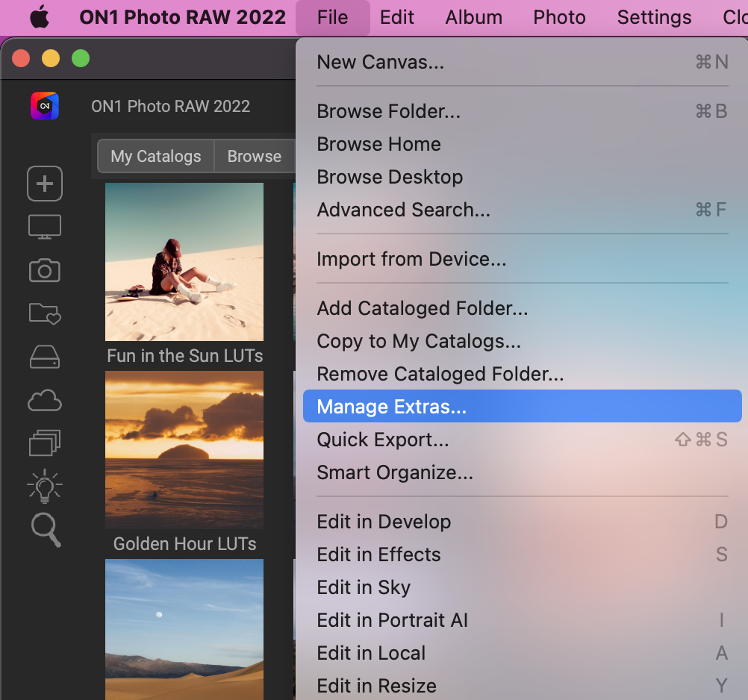Select the folder-with-heart cataloged folders icon

tap(44, 313)
